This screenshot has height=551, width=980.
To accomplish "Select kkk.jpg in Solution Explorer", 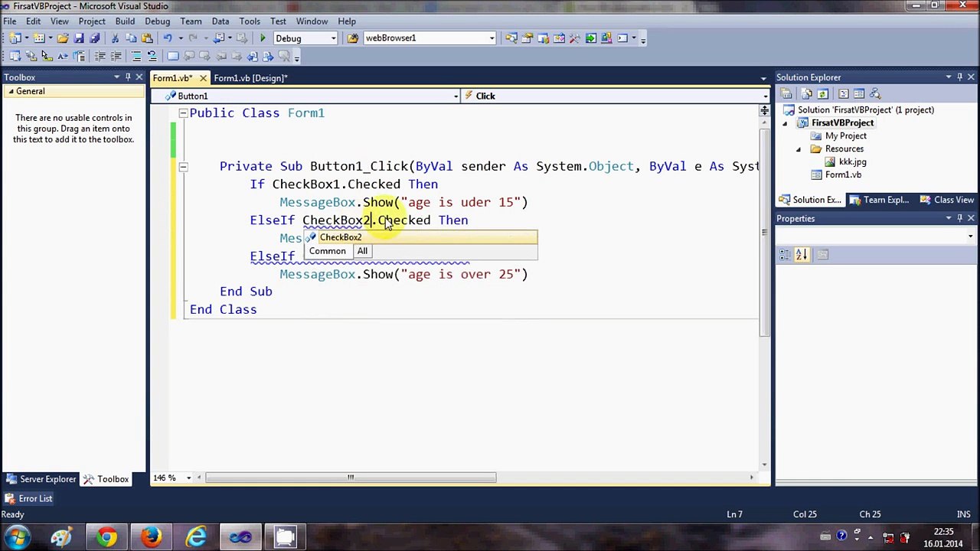I will pyautogui.click(x=852, y=162).
